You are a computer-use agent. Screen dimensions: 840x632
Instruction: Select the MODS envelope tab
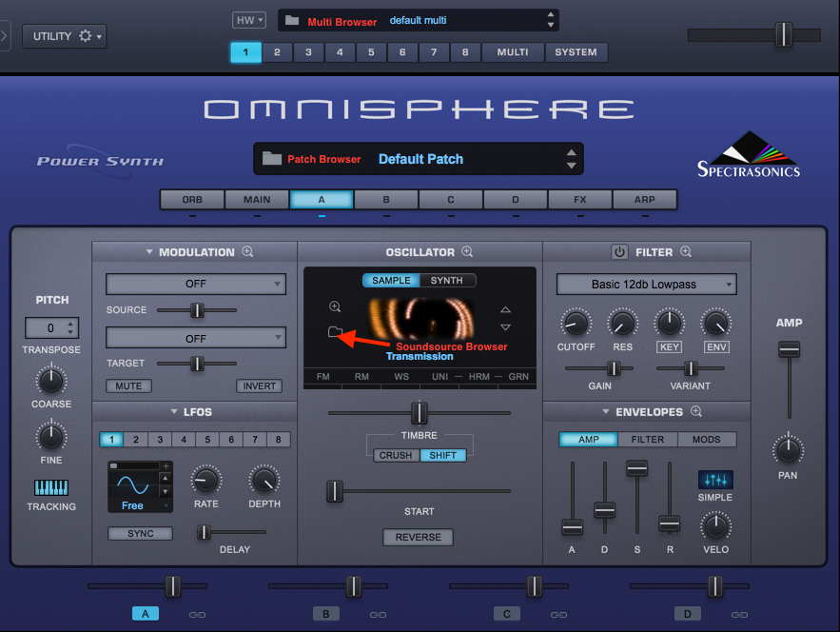coord(707,439)
